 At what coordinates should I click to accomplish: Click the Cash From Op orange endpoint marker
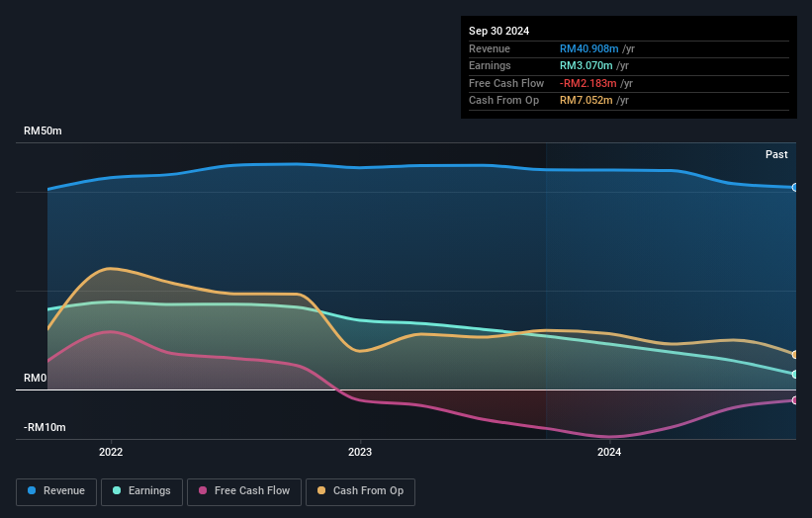[795, 355]
